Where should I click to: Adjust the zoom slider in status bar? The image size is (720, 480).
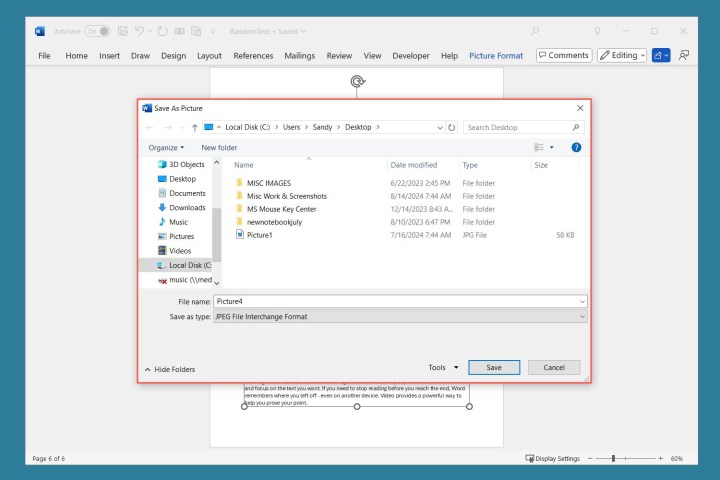pyautogui.click(x=613, y=458)
